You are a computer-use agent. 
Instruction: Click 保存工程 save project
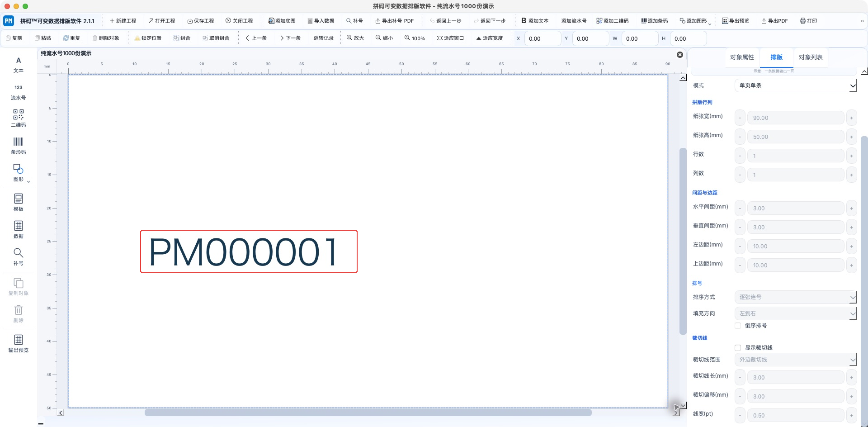[x=201, y=21]
